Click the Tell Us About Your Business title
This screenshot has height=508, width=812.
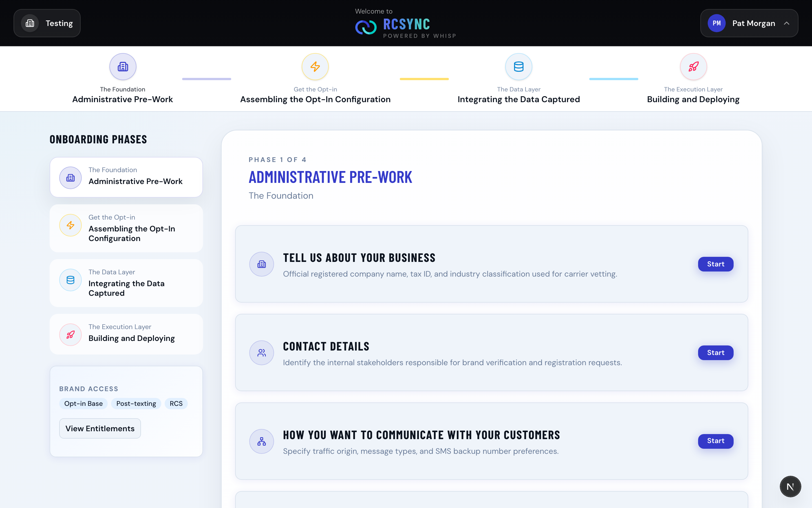point(359,258)
